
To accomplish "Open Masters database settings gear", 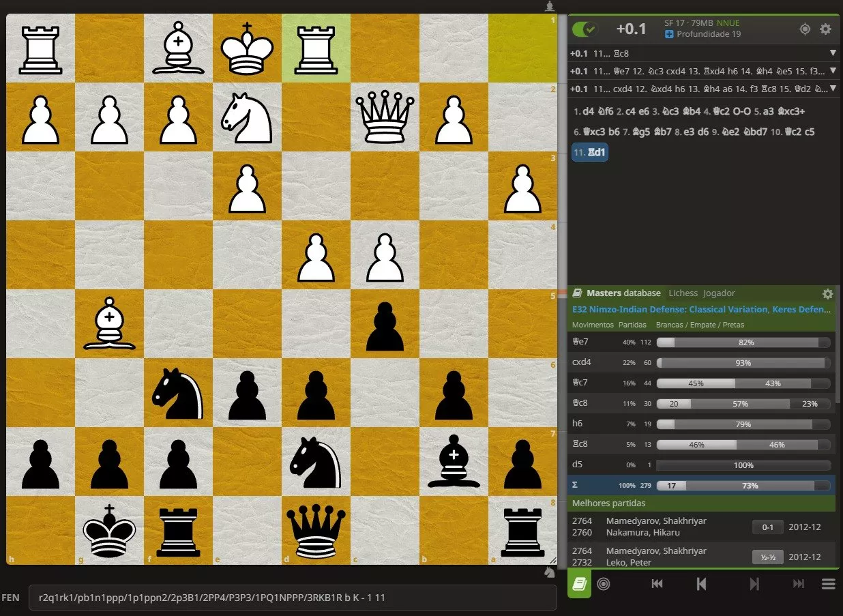I will pos(827,294).
